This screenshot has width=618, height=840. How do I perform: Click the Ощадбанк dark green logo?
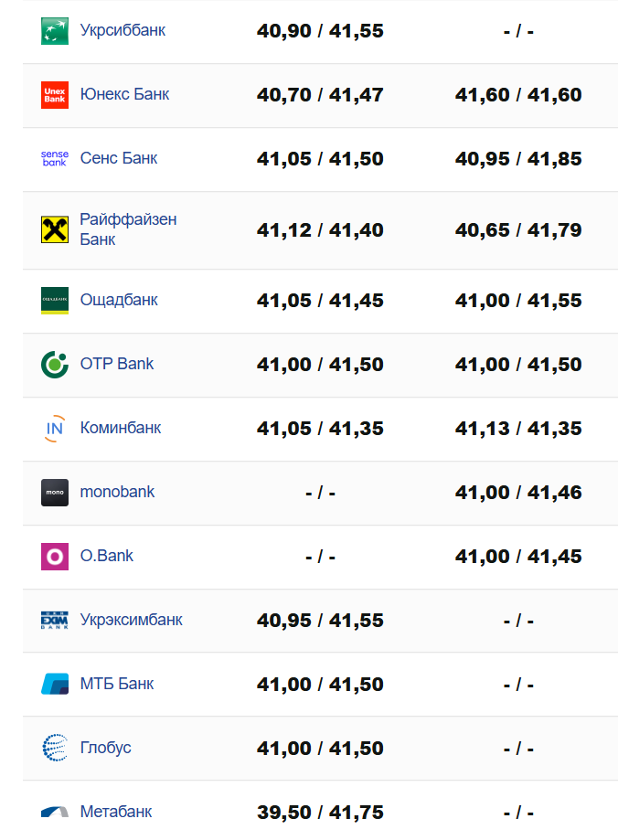[55, 301]
